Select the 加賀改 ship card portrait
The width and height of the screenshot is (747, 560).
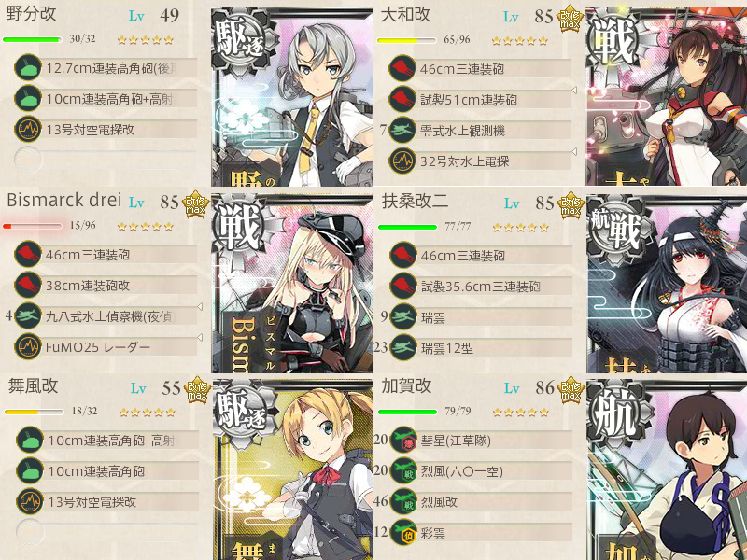pyautogui.click(x=667, y=469)
